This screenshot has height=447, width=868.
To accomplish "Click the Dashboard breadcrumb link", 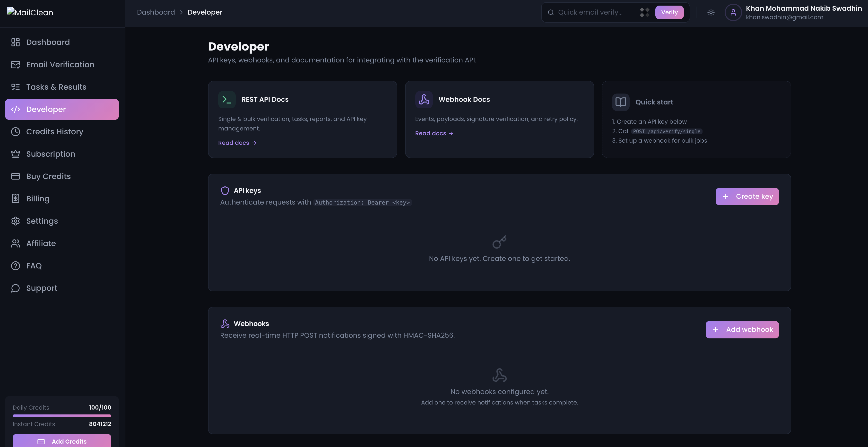I will [156, 12].
